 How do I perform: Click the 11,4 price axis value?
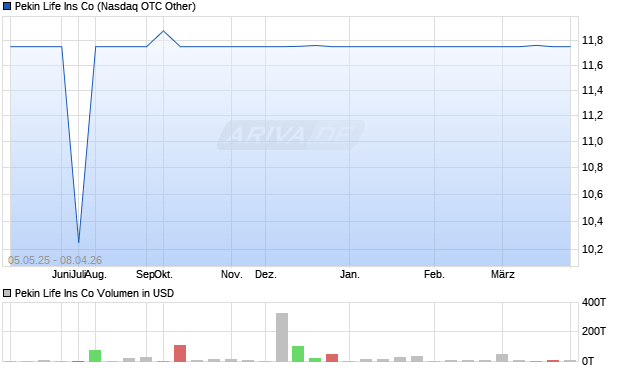[592, 91]
